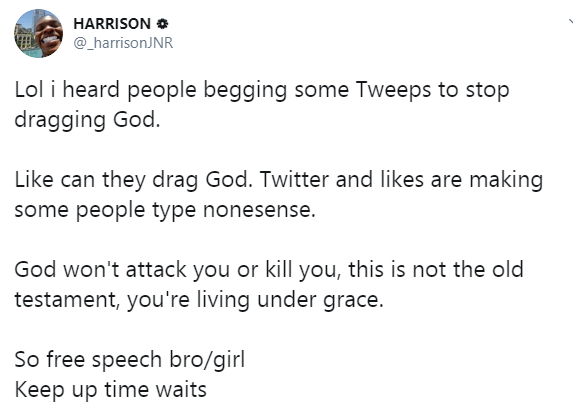
Task: Expand the tweet options chevron
Action: [x=570, y=23]
